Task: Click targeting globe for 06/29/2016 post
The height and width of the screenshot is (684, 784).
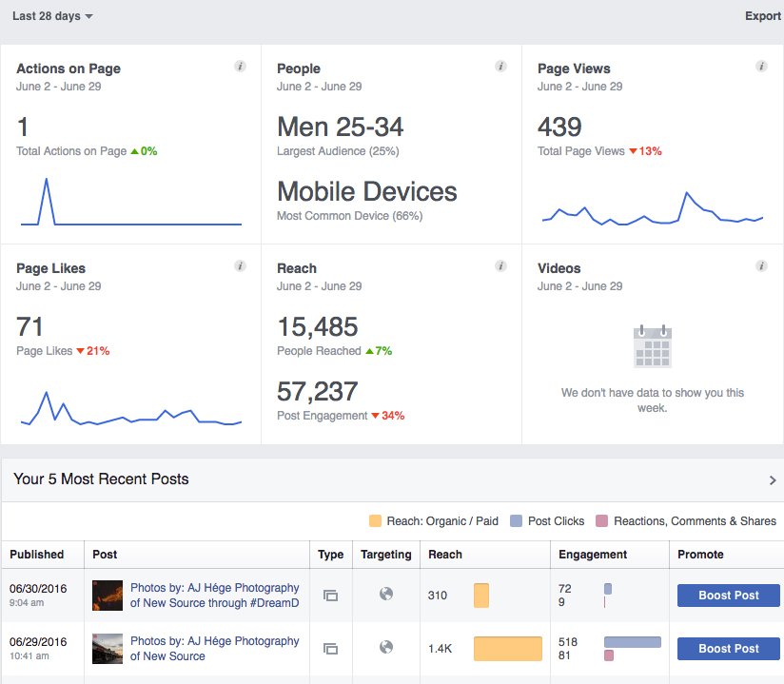Action: pyautogui.click(x=386, y=647)
